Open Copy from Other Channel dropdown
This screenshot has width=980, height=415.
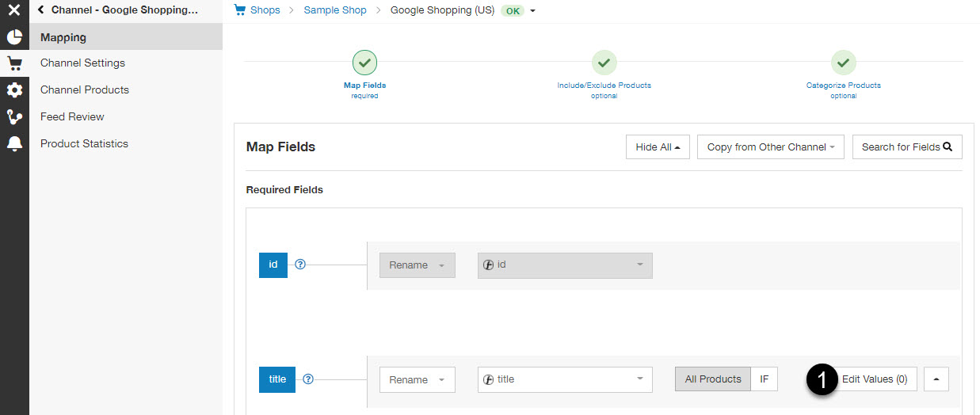tap(771, 147)
